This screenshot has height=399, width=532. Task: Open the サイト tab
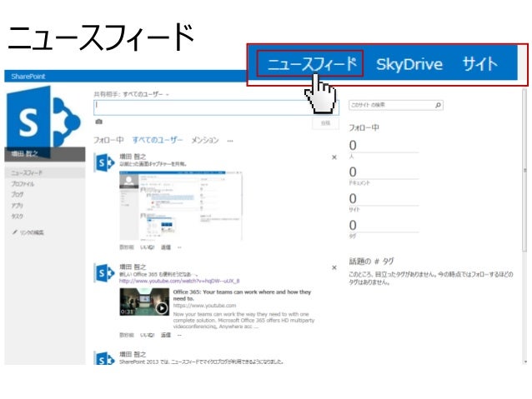point(480,64)
